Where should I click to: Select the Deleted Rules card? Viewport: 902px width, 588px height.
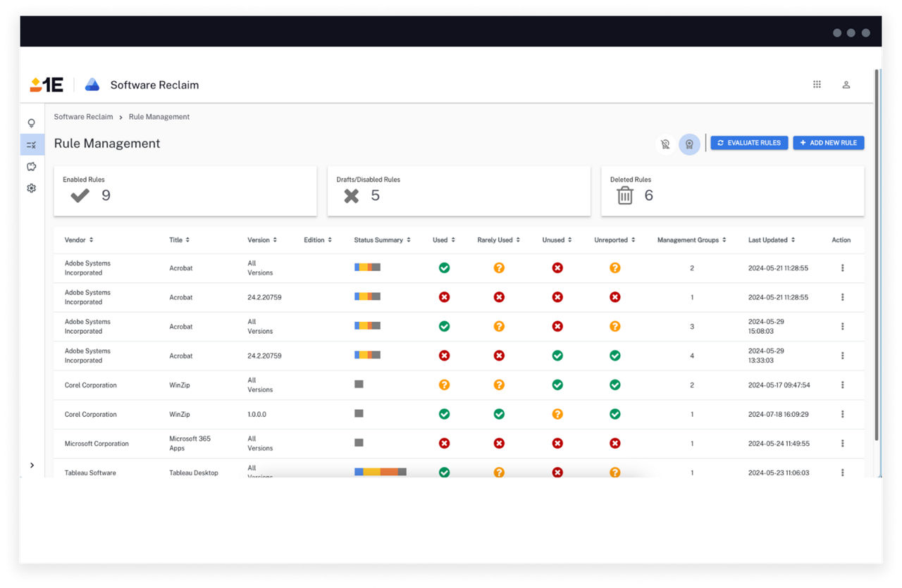[x=733, y=191]
